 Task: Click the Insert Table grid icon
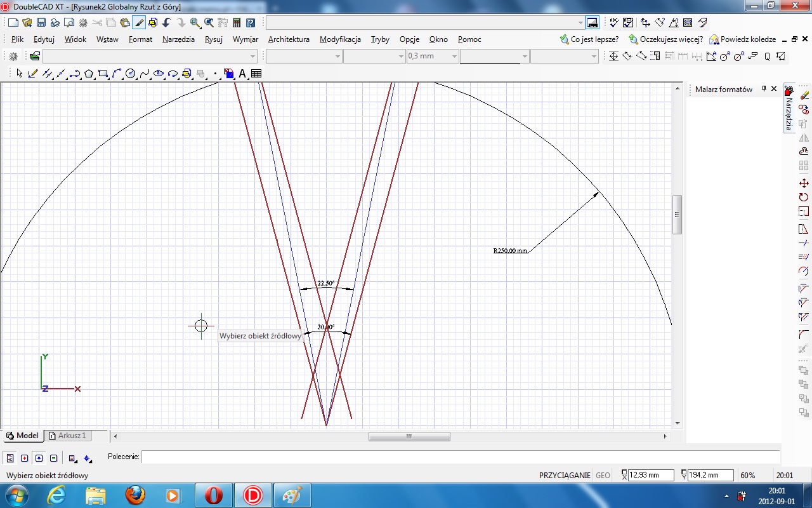tap(256, 74)
